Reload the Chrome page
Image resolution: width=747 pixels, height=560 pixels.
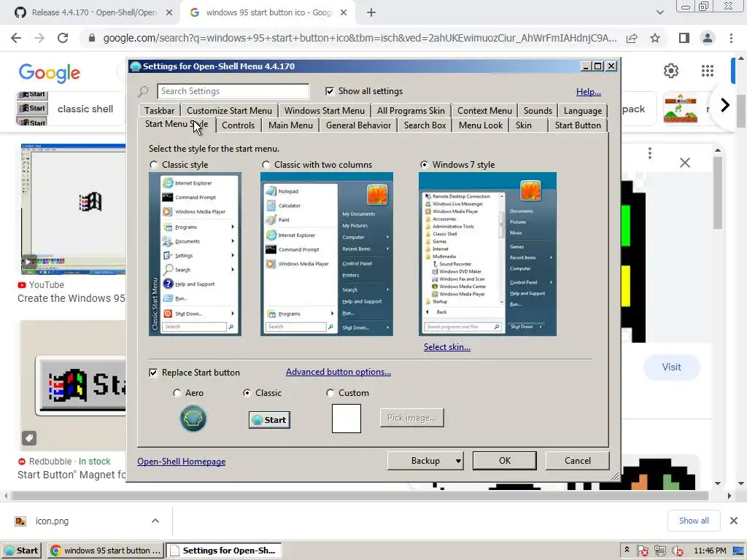click(x=63, y=38)
